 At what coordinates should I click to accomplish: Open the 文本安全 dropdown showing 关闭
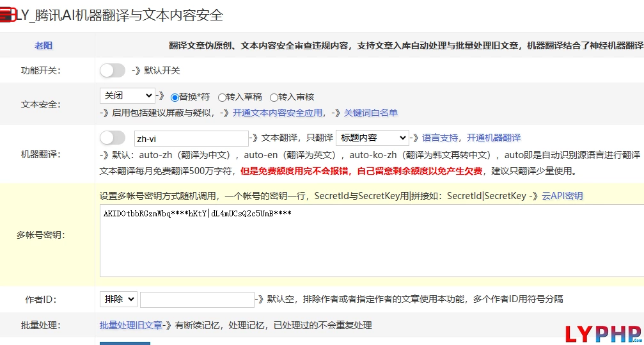(x=127, y=96)
